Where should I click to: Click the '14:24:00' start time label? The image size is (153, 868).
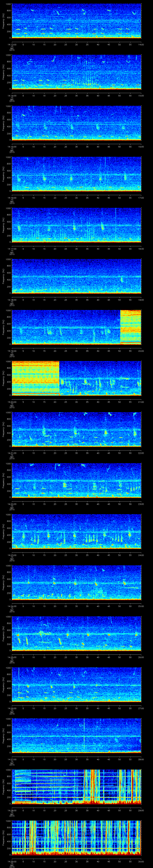pyautogui.click(x=12, y=606)
